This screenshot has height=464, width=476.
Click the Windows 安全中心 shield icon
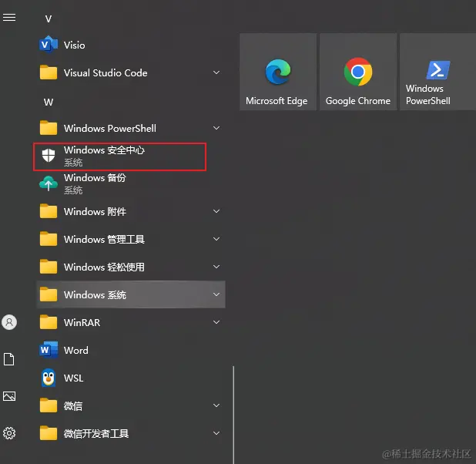point(49,156)
